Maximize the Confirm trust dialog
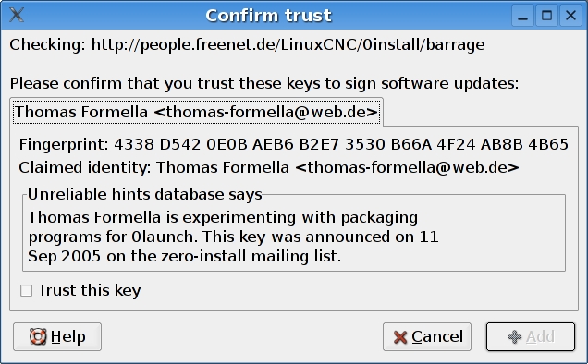Screen dimensions: 588x364 (x=546, y=16)
